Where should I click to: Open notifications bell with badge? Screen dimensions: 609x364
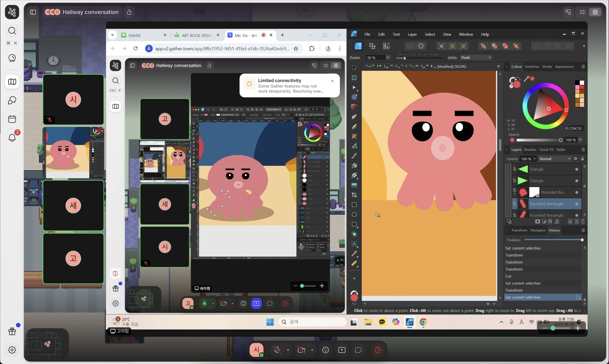(x=12, y=138)
